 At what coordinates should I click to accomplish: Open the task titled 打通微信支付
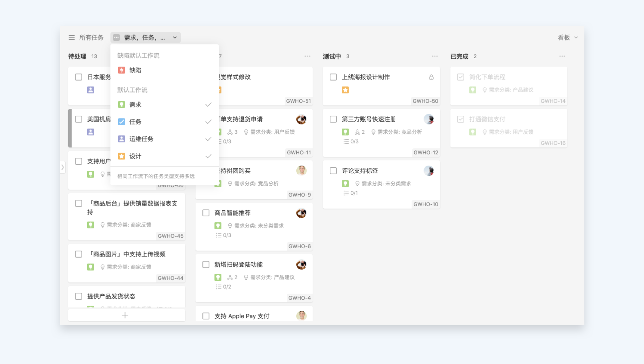[x=487, y=119]
